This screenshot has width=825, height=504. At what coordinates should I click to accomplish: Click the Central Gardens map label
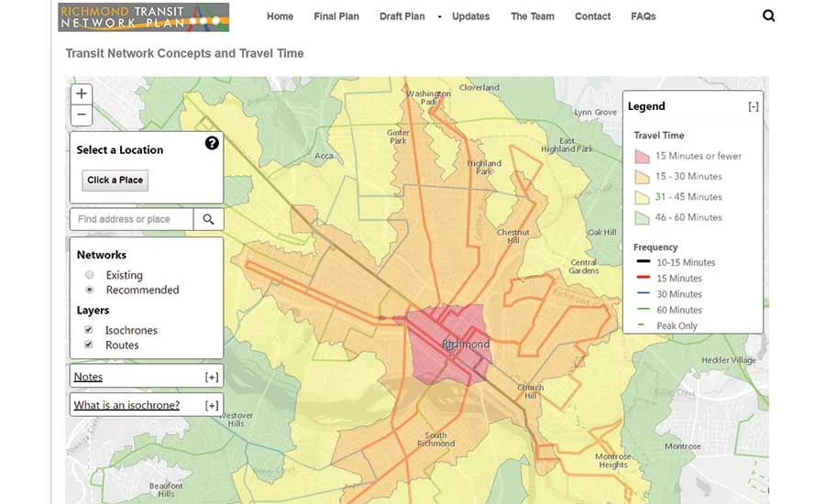pyautogui.click(x=584, y=267)
